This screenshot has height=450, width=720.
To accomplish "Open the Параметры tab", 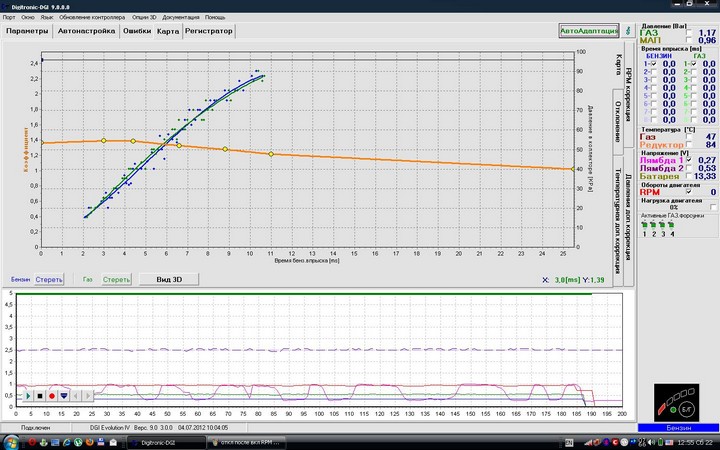I will pos(28,31).
